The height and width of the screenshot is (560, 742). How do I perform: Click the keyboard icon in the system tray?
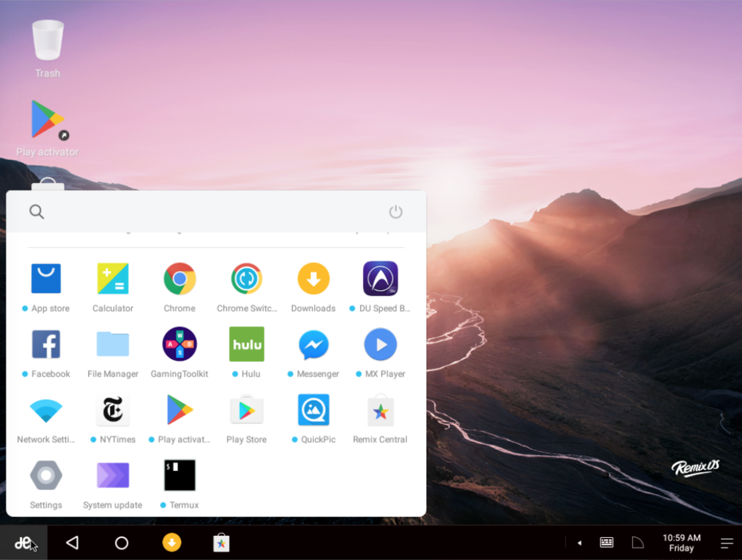pos(606,542)
